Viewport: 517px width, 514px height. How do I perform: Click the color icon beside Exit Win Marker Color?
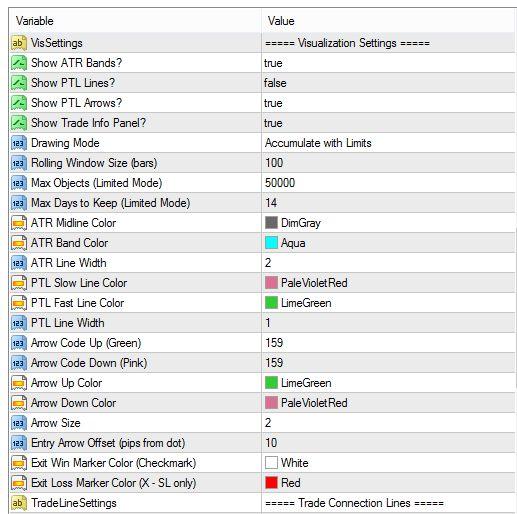coord(19,463)
